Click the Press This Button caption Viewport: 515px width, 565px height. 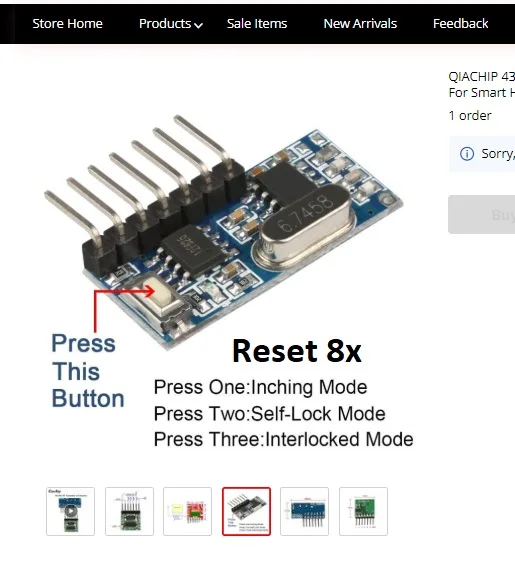tap(88, 371)
